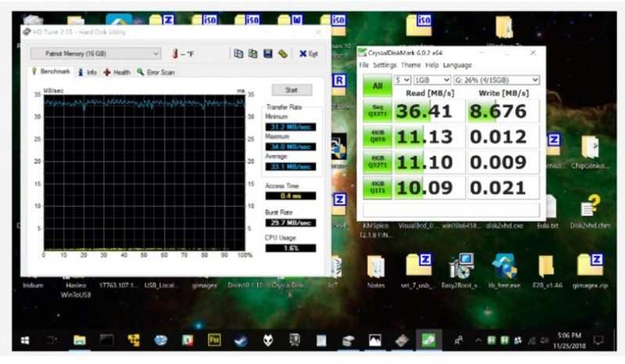Run the 4KiB Q32T1 test

pos(377,162)
